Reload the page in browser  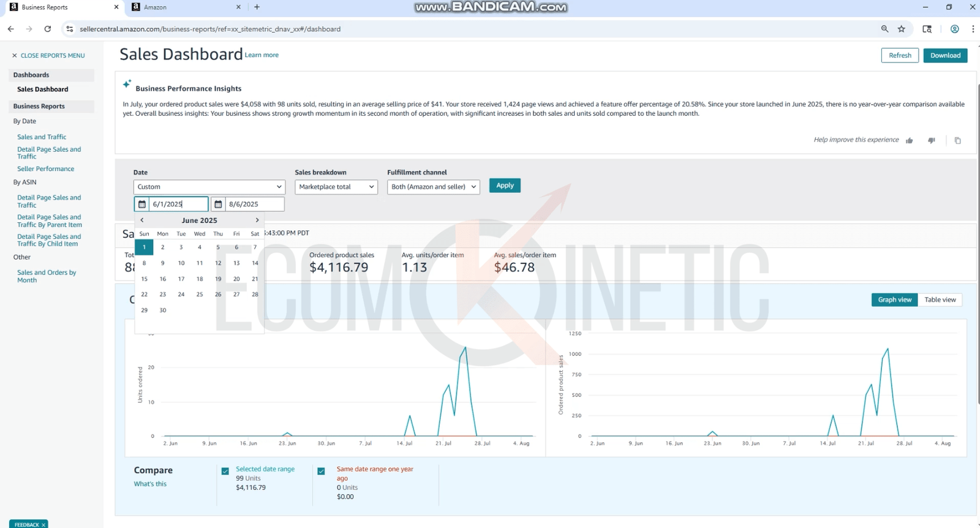[48, 29]
